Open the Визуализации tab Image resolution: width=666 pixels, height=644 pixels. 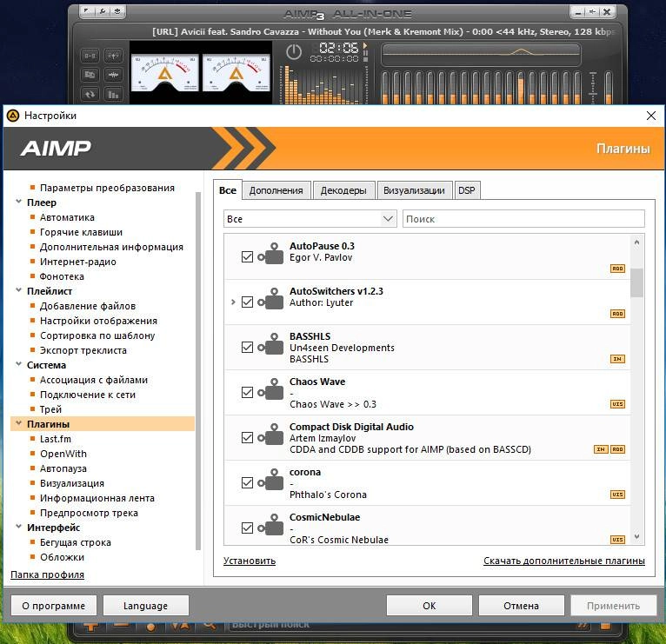pyautogui.click(x=414, y=190)
